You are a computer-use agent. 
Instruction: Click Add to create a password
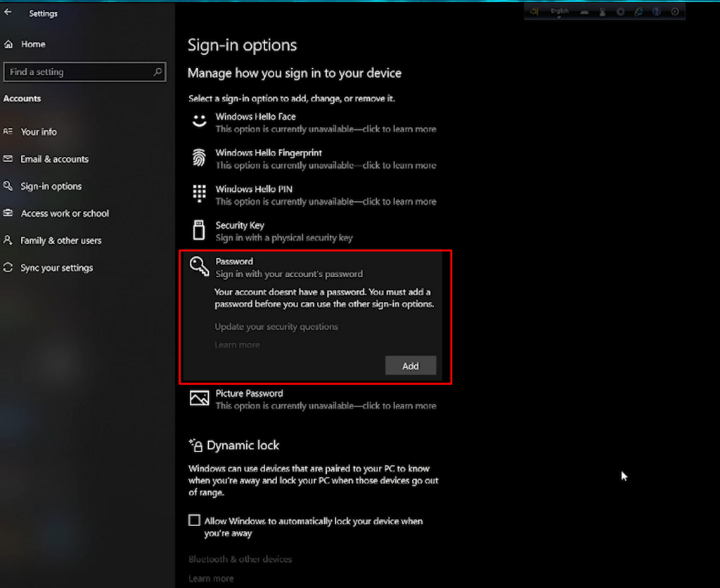pyautogui.click(x=411, y=366)
